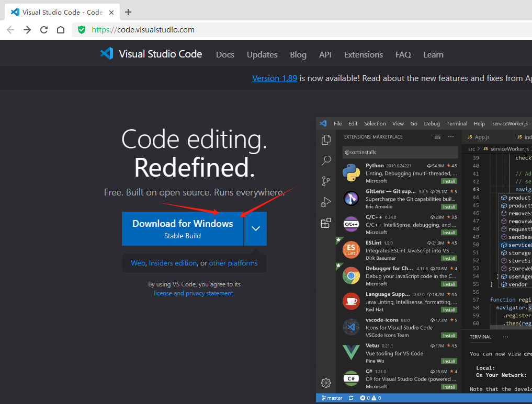Go to the browser home icon

click(60, 30)
